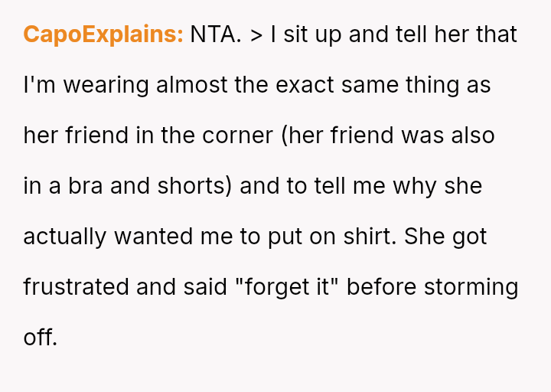Image resolution: width=551 pixels, height=392 pixels.
Task: Click the final word 'off.'
Action: tap(41, 338)
